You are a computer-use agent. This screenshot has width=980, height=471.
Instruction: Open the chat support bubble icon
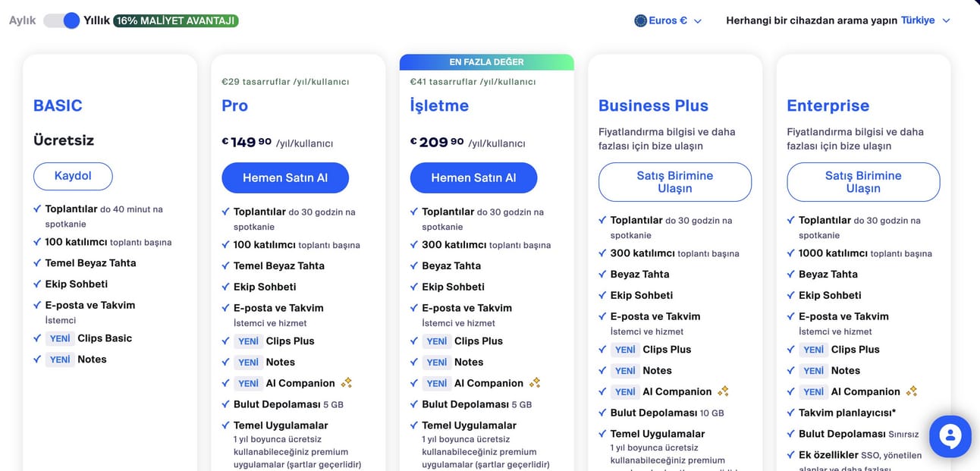click(x=950, y=436)
